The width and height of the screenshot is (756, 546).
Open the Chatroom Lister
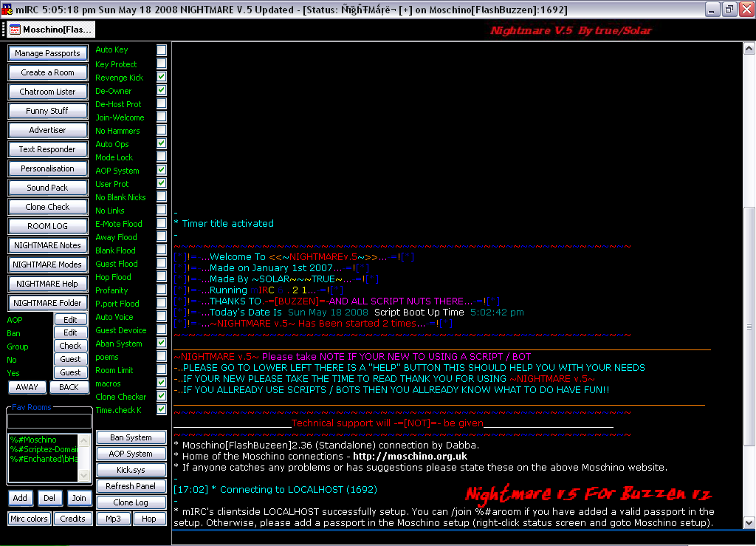tap(47, 92)
